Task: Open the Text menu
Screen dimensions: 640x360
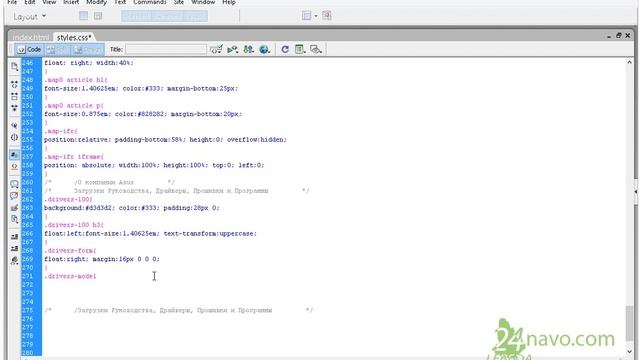Action: [120, 2]
